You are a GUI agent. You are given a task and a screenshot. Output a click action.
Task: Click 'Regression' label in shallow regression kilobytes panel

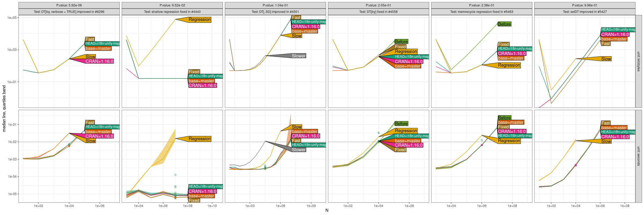pos(200,20)
